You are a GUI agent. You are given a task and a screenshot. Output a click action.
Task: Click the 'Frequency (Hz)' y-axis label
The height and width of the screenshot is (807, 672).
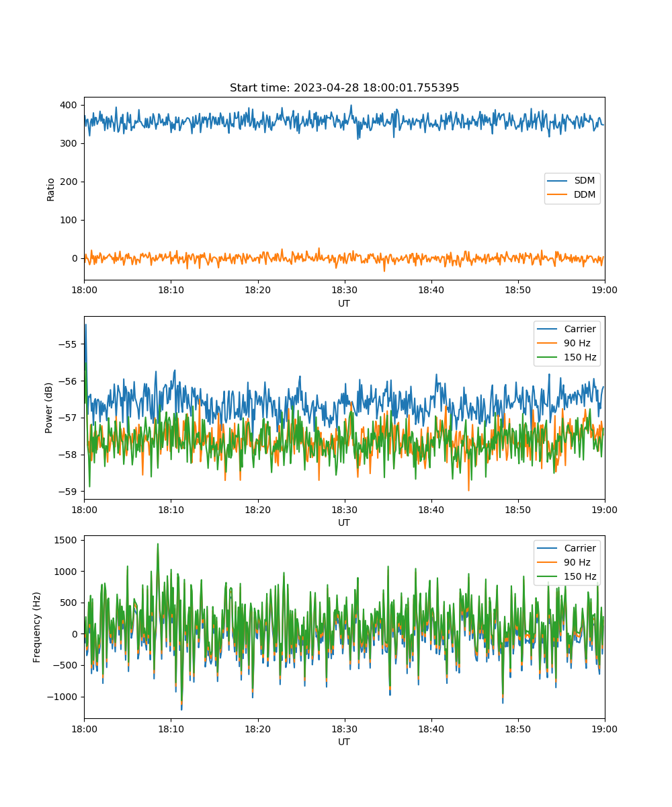point(37,627)
